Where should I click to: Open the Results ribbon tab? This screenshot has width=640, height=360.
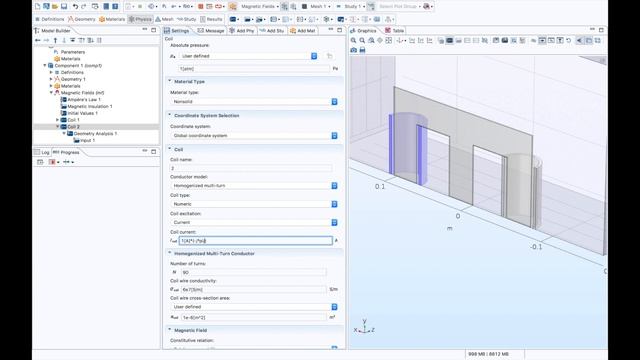click(211, 19)
